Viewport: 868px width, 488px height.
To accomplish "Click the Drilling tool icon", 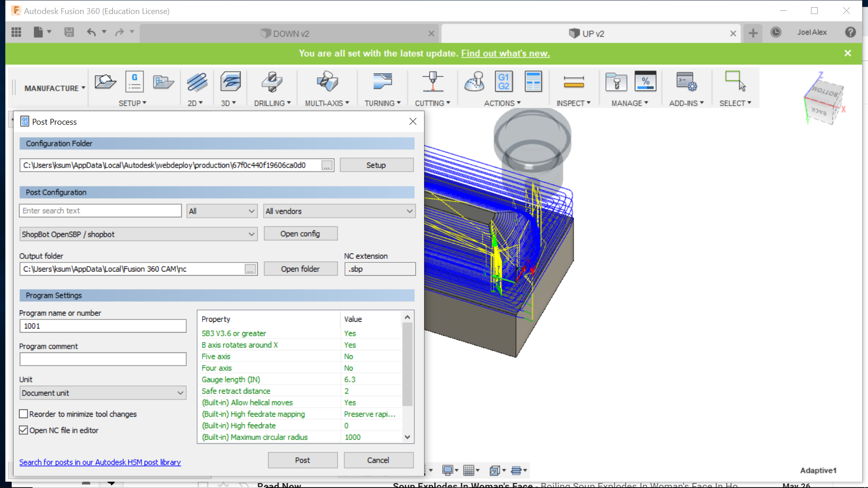I will pyautogui.click(x=272, y=82).
